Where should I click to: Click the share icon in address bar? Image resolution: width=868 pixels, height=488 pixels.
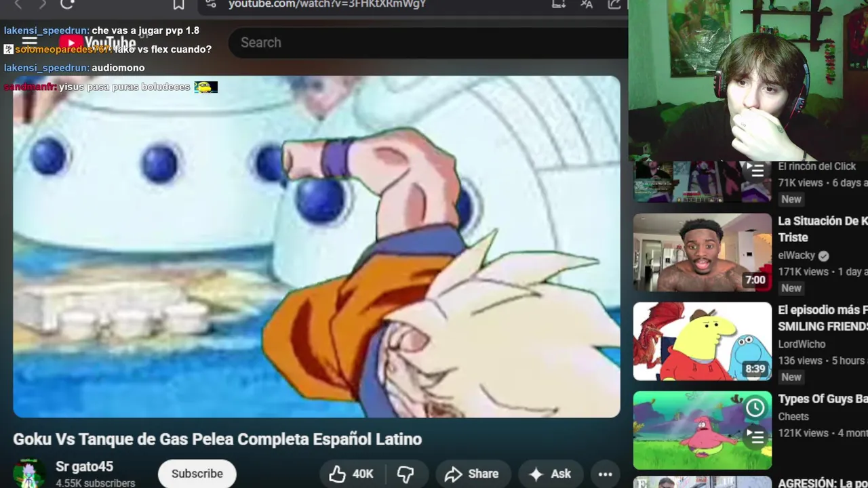click(x=614, y=4)
